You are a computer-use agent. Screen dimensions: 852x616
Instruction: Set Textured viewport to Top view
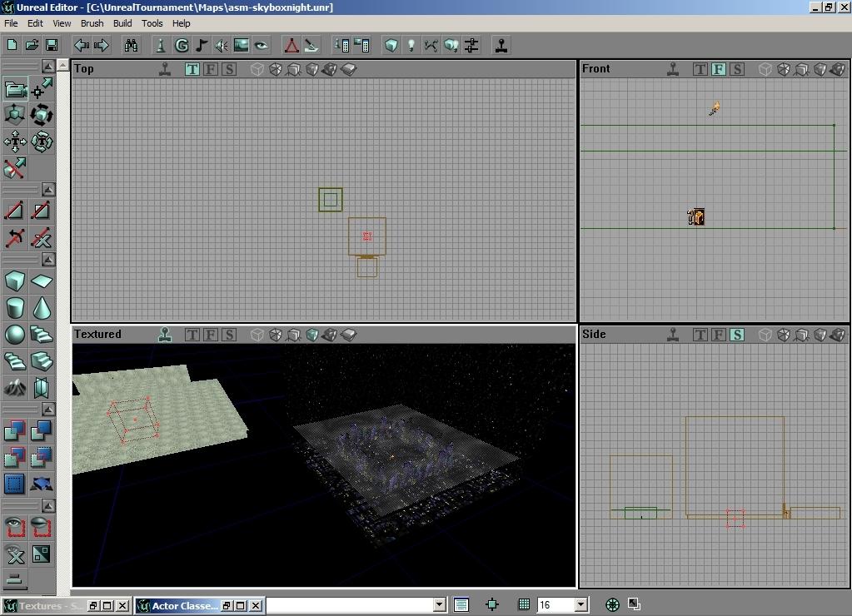coord(192,335)
